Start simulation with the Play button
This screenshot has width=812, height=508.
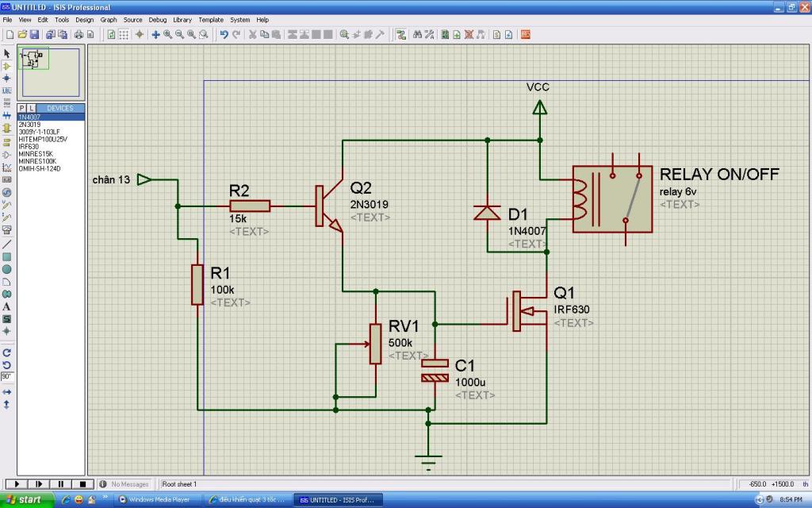[17, 484]
